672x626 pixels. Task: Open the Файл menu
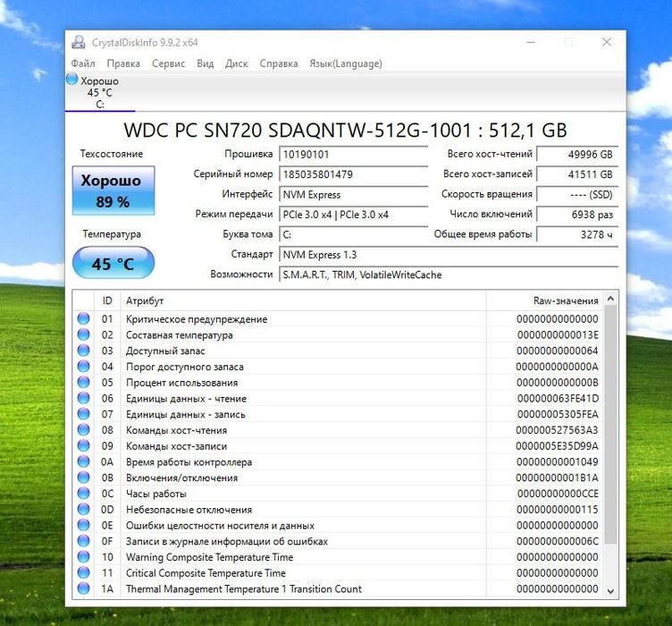coord(83,63)
